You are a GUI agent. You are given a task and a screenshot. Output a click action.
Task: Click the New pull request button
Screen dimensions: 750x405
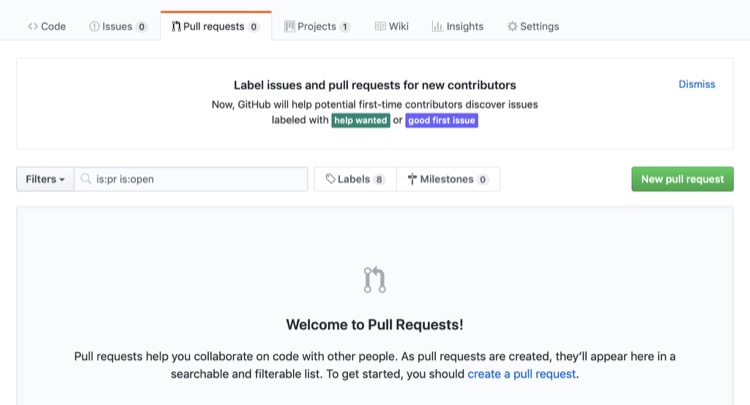(x=682, y=179)
